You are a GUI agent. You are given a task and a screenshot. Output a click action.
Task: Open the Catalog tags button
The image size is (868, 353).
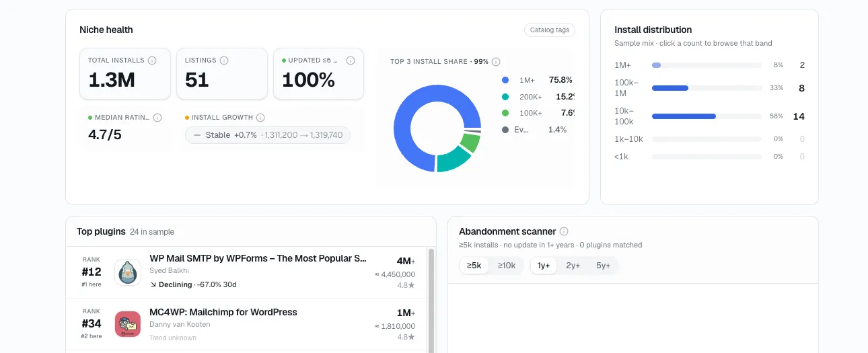(550, 30)
